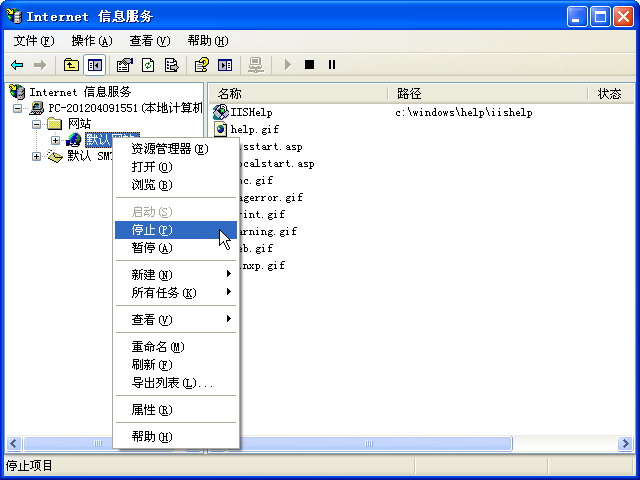Screen dimensions: 640x480
Task: Choose context menu 帮助(H) entry
Action: (176, 437)
